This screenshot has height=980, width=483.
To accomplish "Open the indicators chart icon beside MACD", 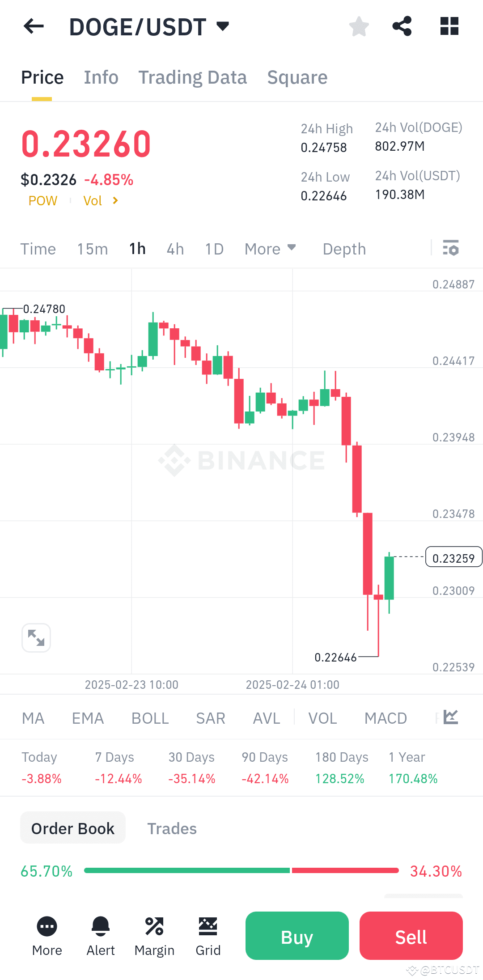I will [450, 717].
